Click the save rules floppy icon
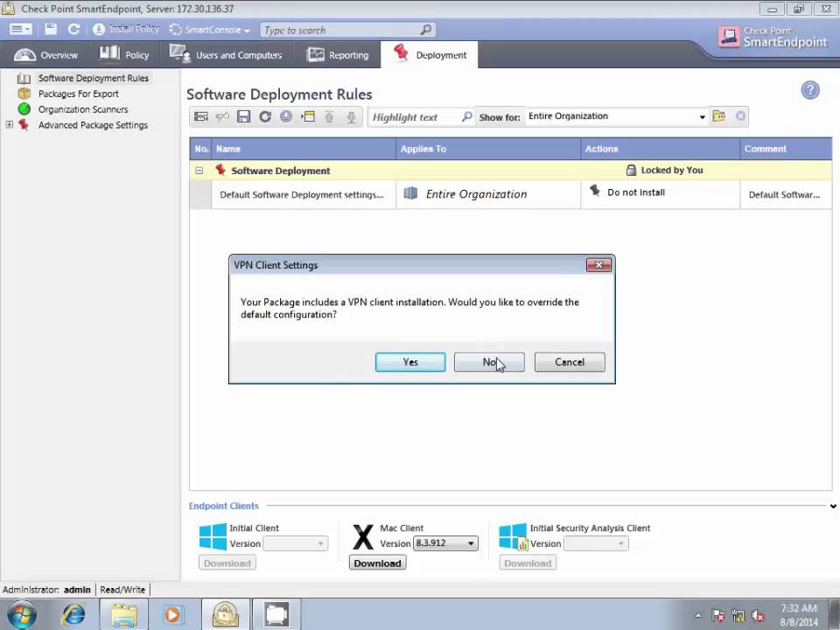The height and width of the screenshot is (630, 840). click(x=244, y=116)
